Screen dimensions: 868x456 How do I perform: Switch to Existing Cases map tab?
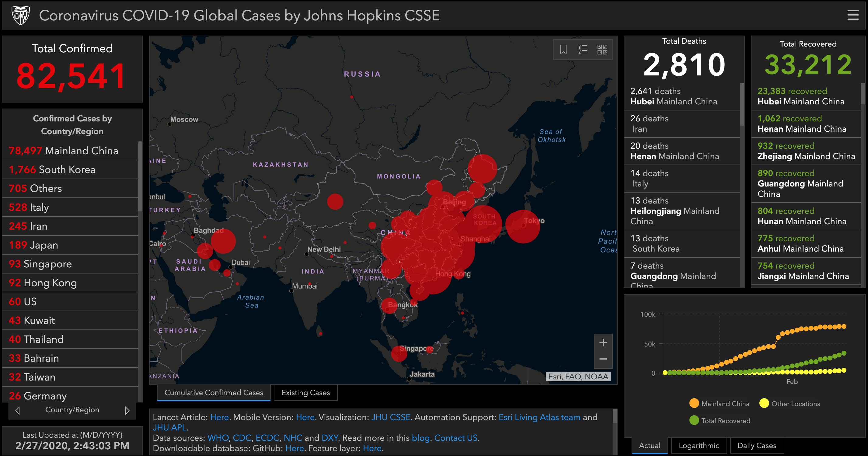click(x=306, y=393)
